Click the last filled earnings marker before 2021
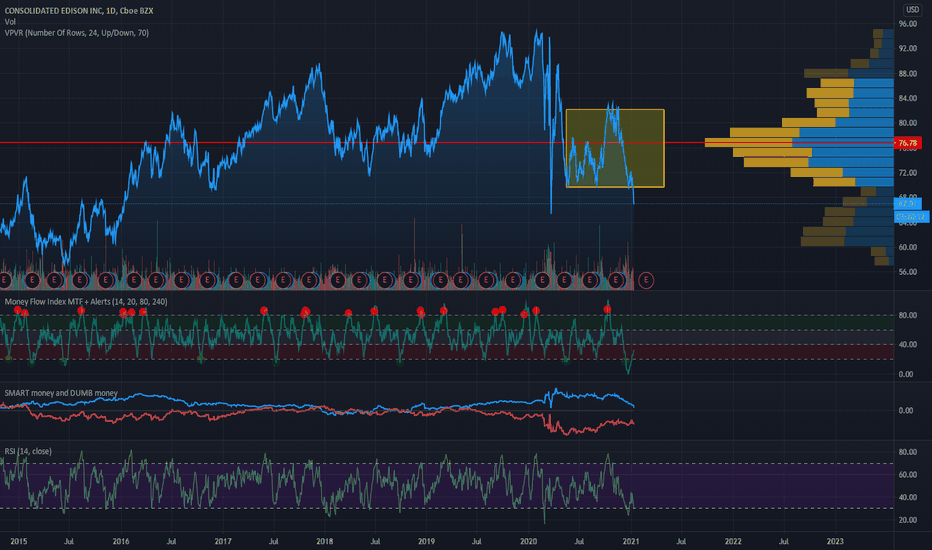The image size is (932, 550). 616,280
